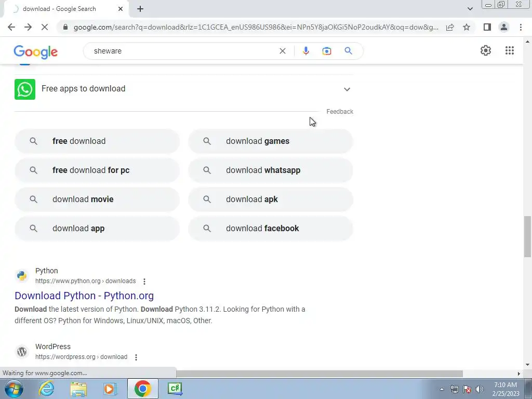The height and width of the screenshot is (399, 532).
Task: Expand Free apps to download section
Action: (347, 89)
